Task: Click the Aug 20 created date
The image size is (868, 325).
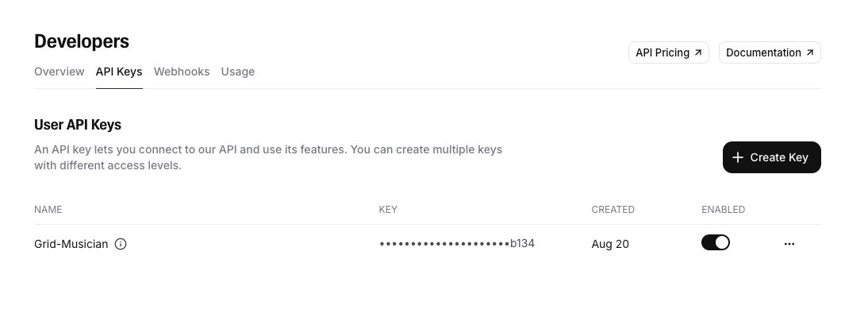Action: click(x=610, y=244)
